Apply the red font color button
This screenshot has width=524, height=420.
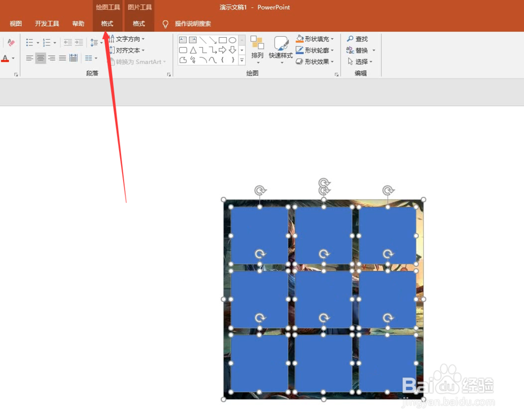pos(5,59)
